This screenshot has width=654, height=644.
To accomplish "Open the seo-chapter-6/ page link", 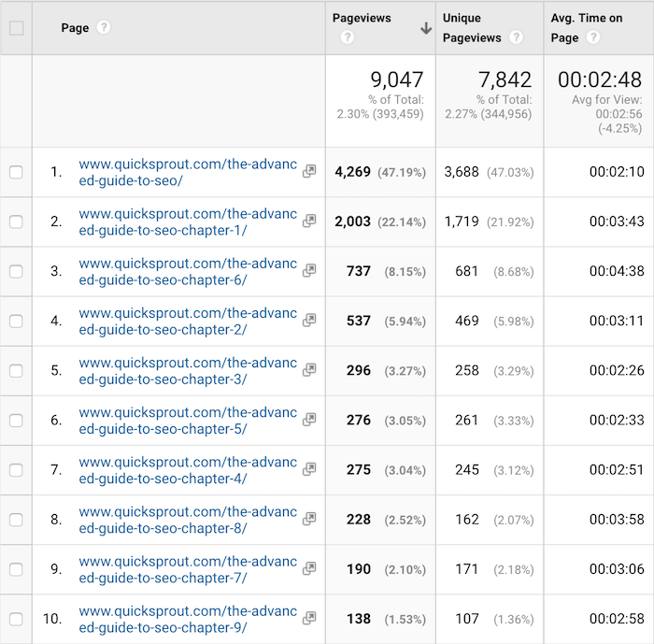I will tap(188, 271).
